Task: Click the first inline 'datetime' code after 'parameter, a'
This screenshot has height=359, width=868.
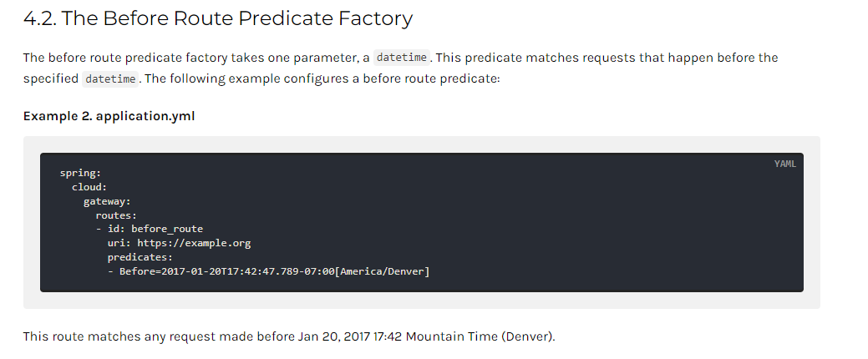Action: pyautogui.click(x=401, y=58)
